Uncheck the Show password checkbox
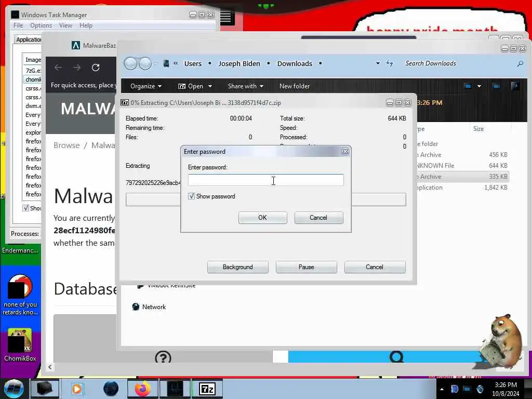The image size is (532, 399). [x=191, y=196]
